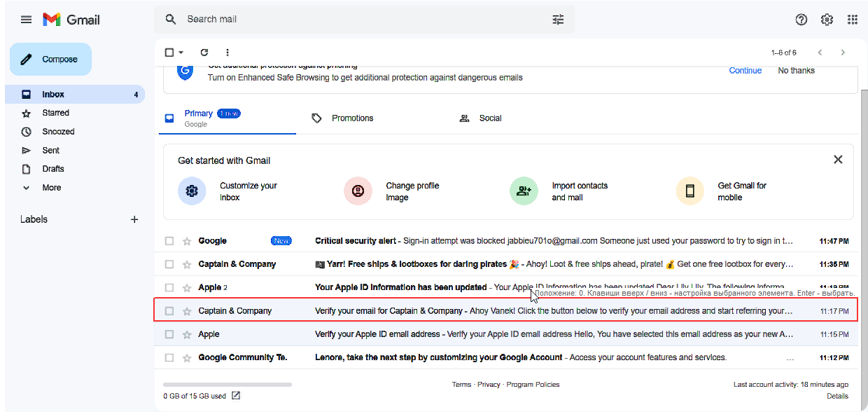
Task: Switch to the Social tab
Action: point(489,118)
